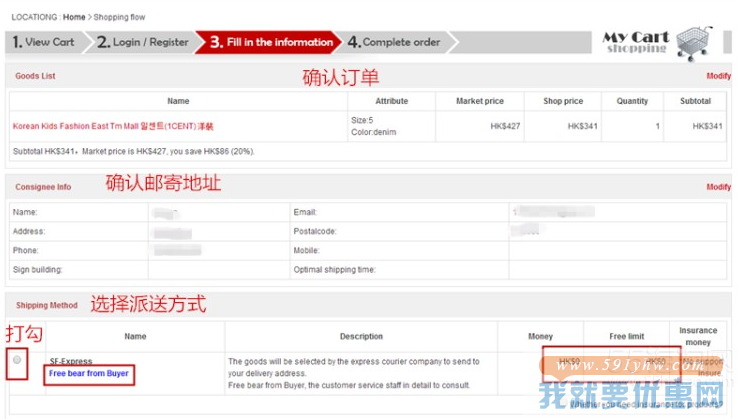The image size is (738, 419).
Task: Click the Attribute column header
Action: 392,101
